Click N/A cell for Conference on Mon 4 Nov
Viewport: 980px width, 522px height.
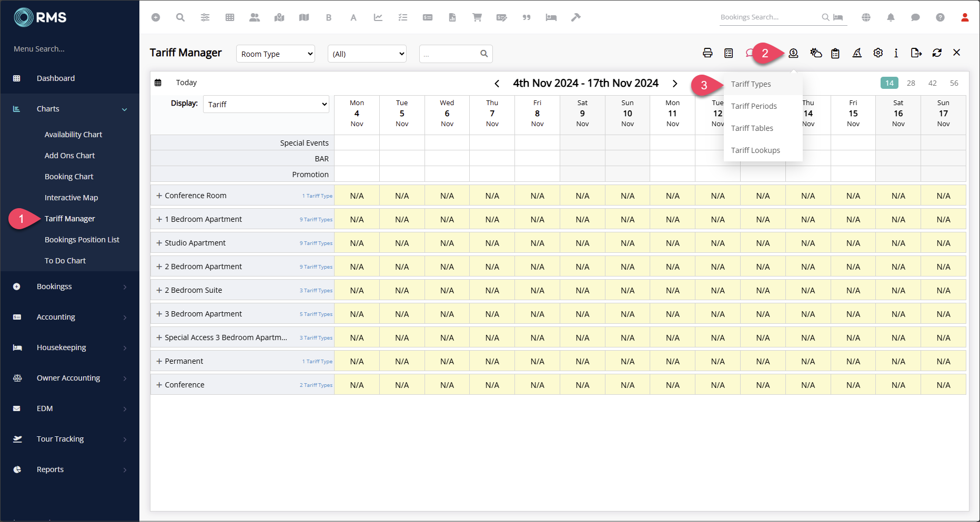(357, 385)
